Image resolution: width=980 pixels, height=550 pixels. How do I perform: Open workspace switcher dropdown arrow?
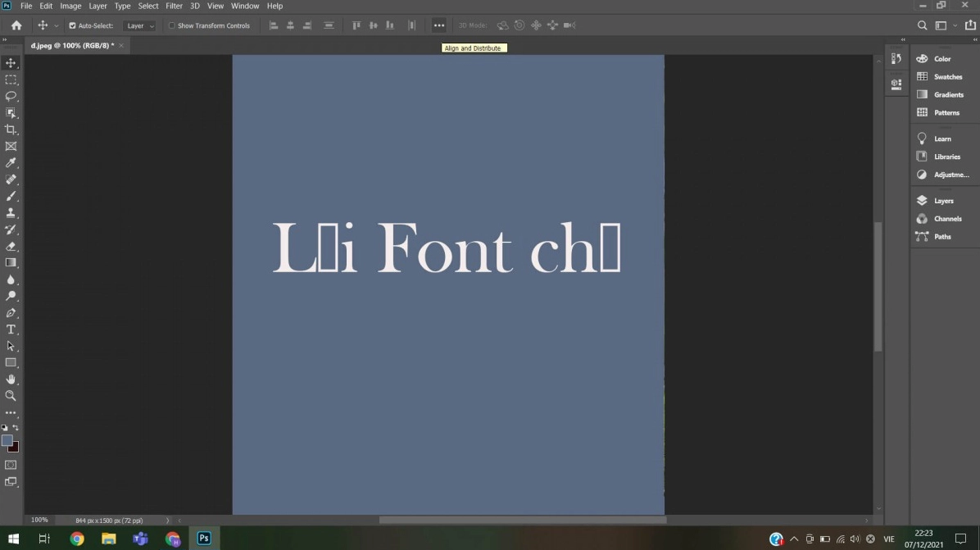point(955,25)
